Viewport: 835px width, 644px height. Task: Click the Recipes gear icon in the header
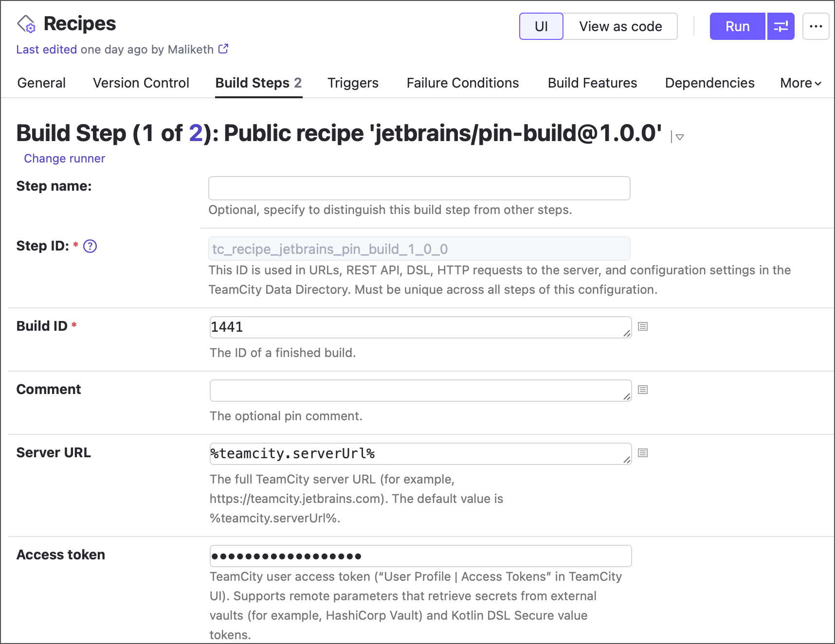[27, 24]
